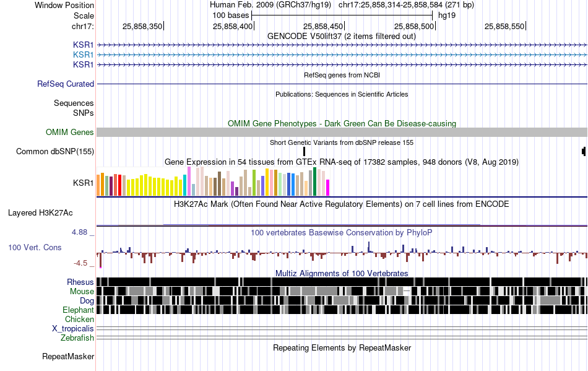Click the Mouse alignment label
The image size is (588, 371).
(82, 292)
